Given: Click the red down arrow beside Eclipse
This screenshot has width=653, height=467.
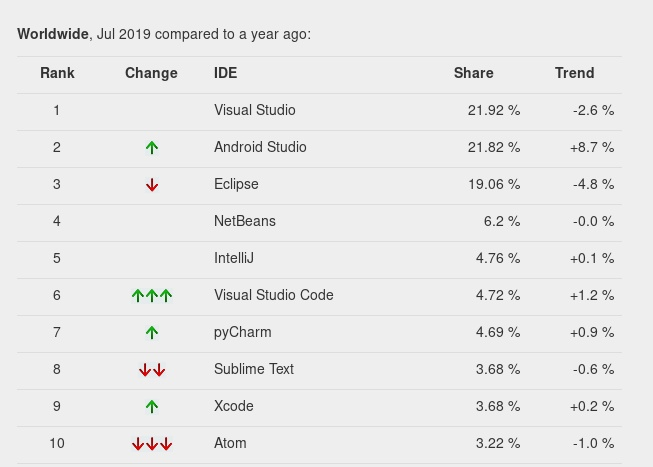Looking at the screenshot, I should 152,185.
